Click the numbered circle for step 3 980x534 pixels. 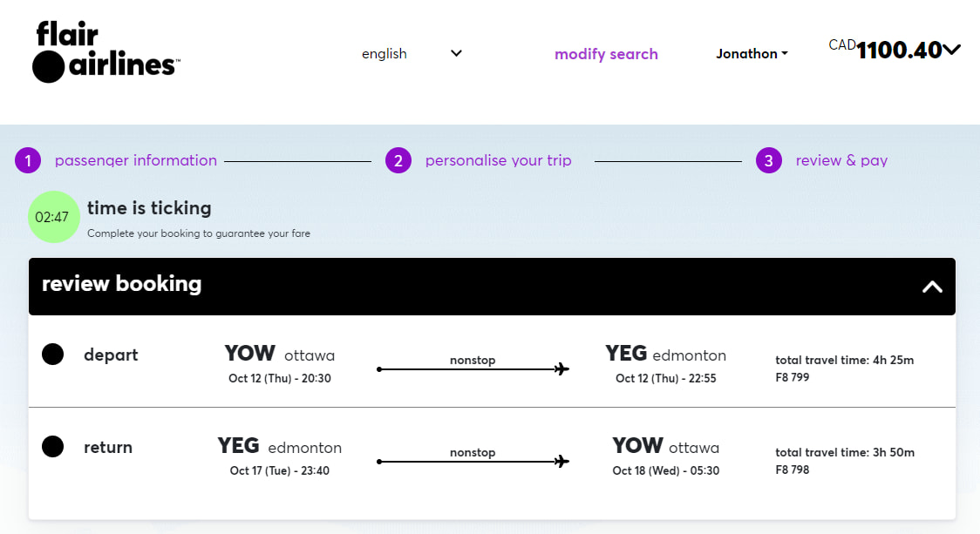click(x=768, y=160)
